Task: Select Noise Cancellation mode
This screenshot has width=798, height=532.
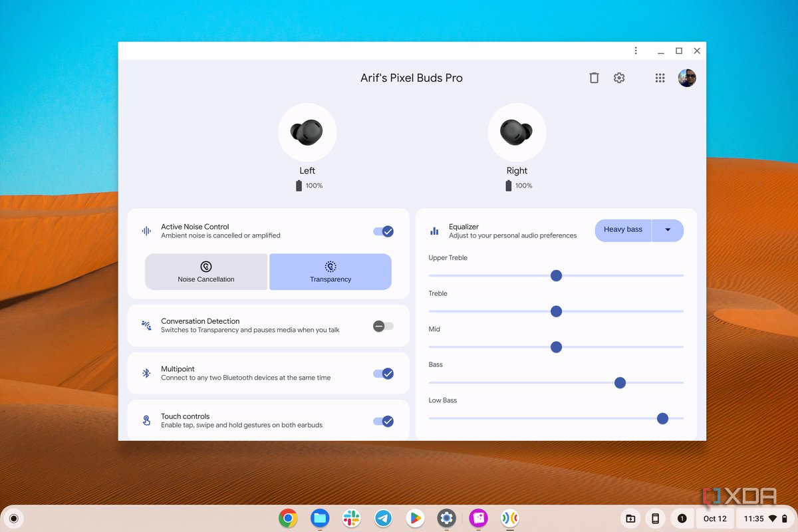Action: tap(206, 271)
